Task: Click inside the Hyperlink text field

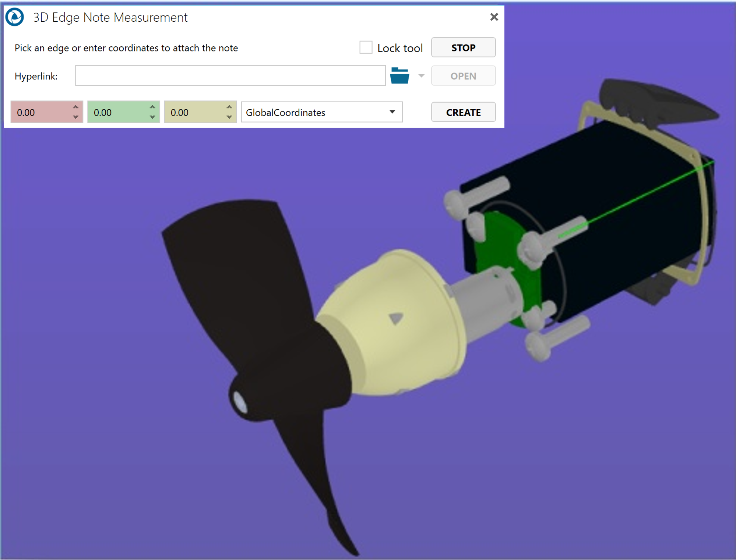Action: pos(230,76)
